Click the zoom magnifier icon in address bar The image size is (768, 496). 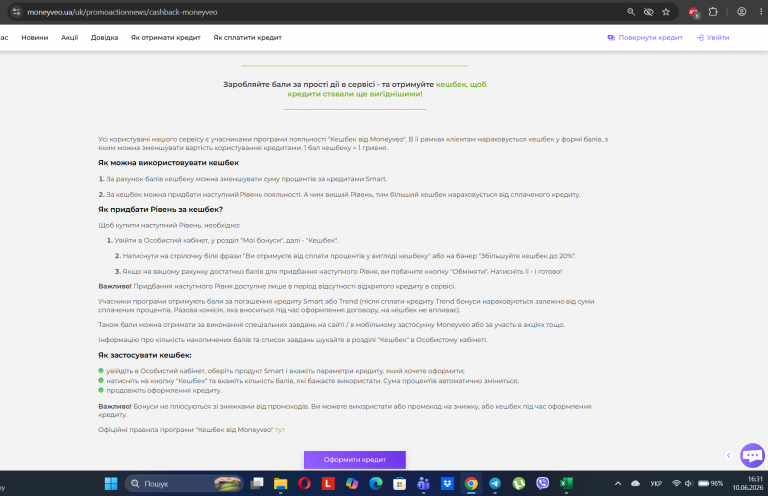pyautogui.click(x=631, y=12)
